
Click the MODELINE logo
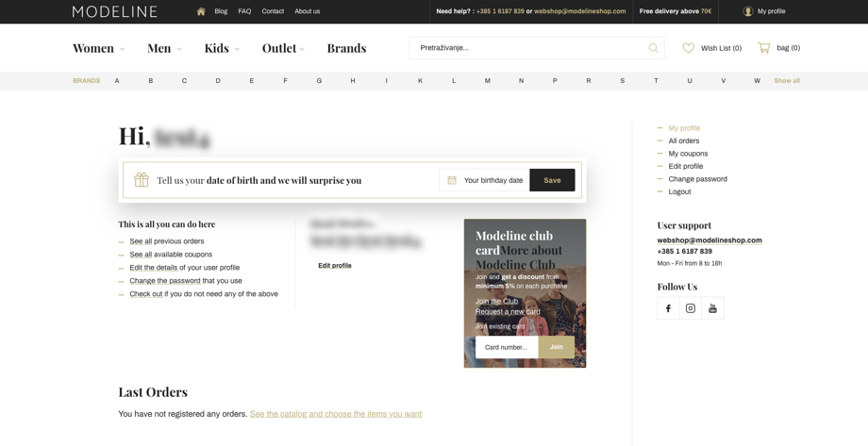(114, 11)
